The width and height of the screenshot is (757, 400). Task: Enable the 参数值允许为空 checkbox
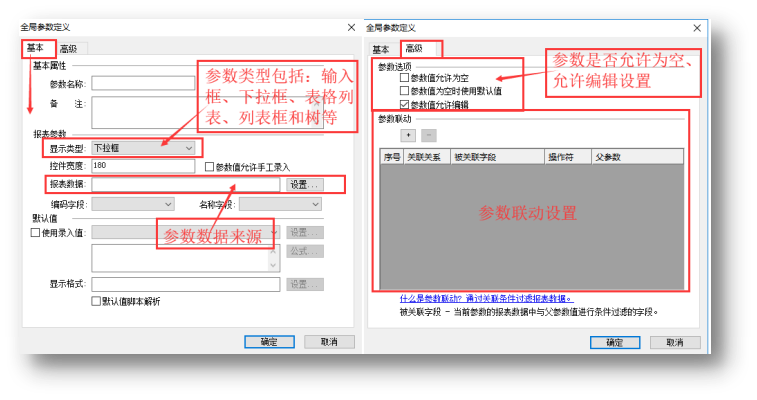pos(404,78)
